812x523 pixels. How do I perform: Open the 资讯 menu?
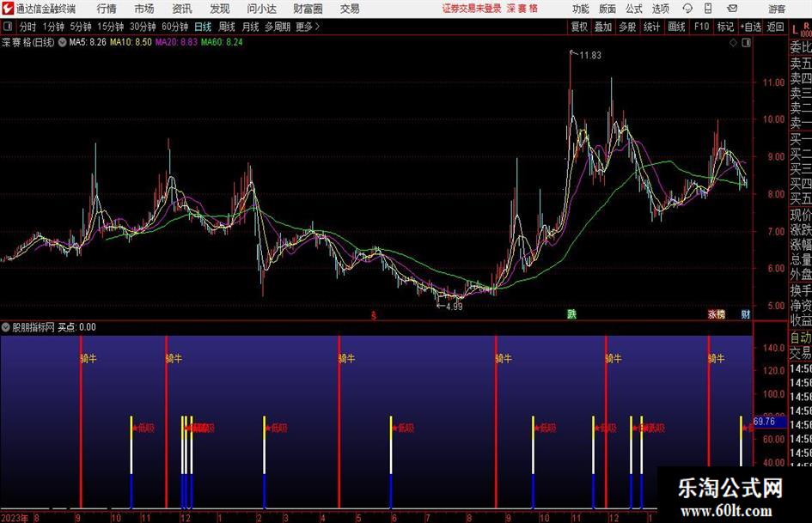(x=182, y=9)
